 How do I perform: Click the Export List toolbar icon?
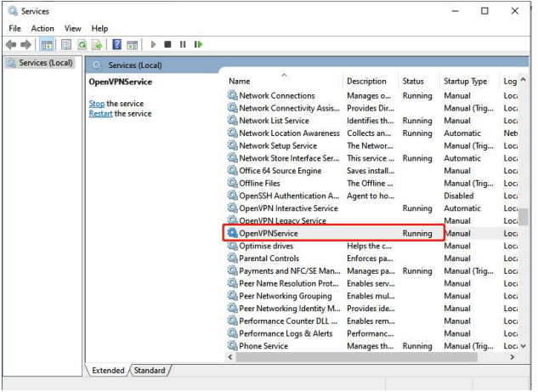tap(97, 44)
